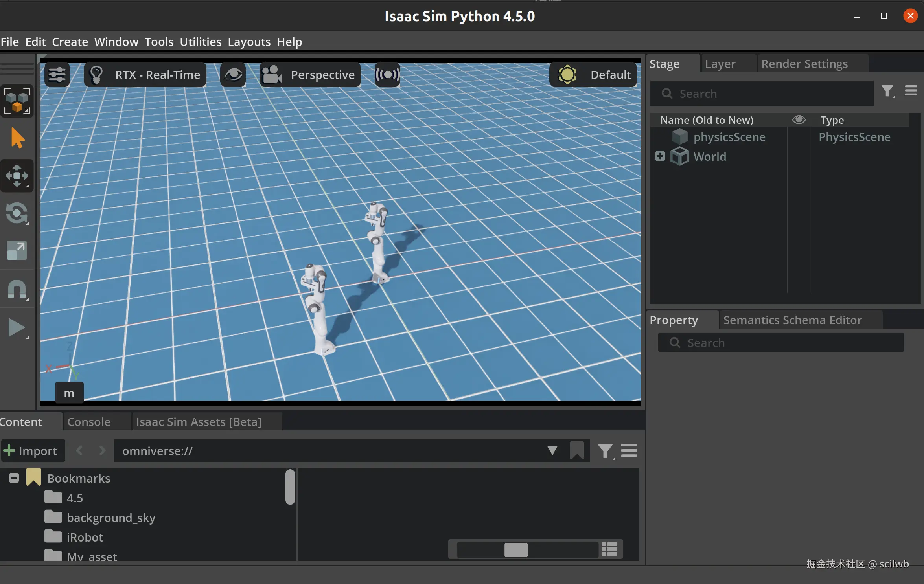This screenshot has height=584, width=924.
Task: Click the stage Search field
Action: coord(762,94)
